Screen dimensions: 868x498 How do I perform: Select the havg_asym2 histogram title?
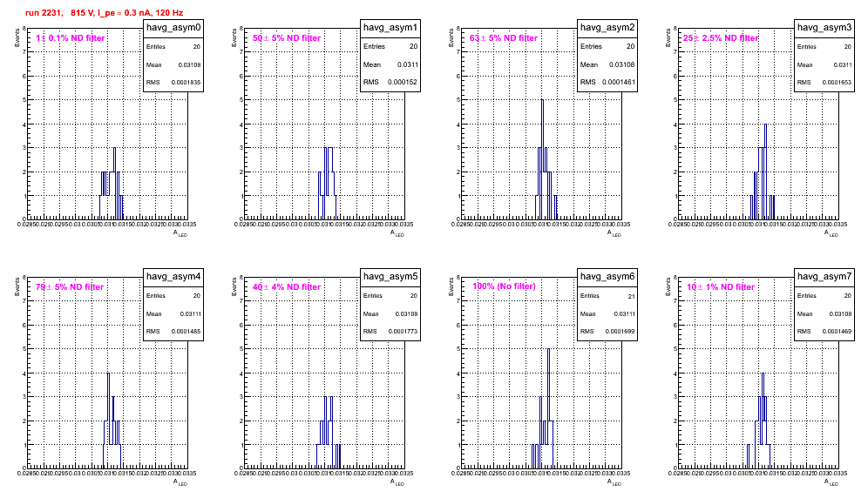pyautogui.click(x=607, y=27)
